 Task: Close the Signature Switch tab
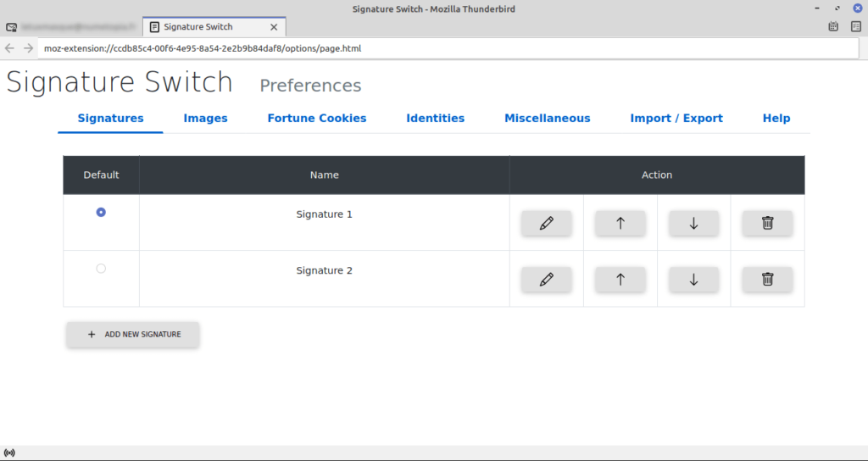pos(274,27)
